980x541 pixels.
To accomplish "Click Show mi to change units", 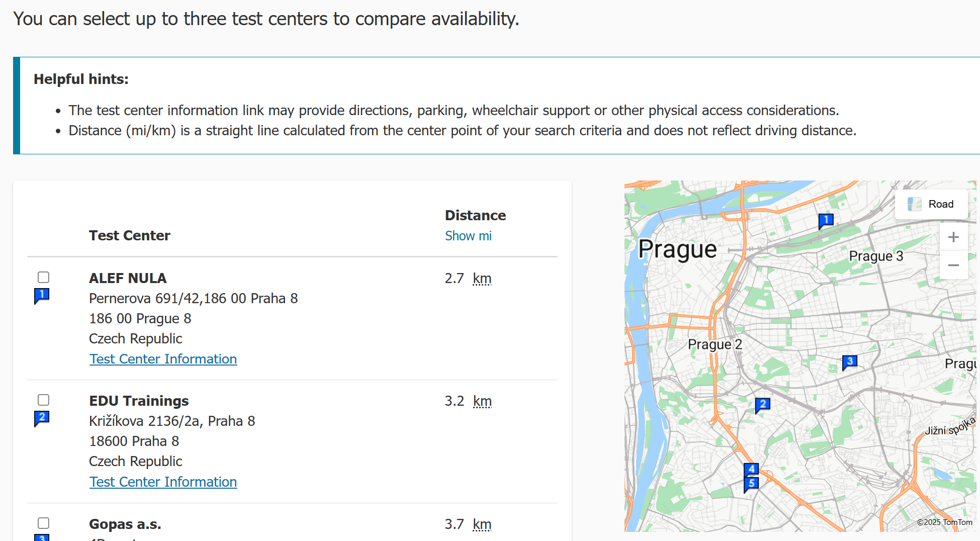I will coord(468,236).
